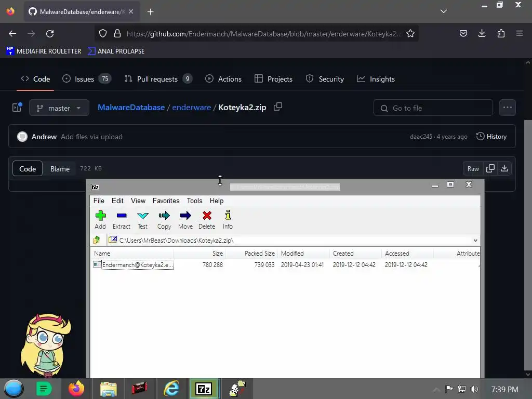Select the Code view button
The width and height of the screenshot is (532, 399).
pos(28,169)
